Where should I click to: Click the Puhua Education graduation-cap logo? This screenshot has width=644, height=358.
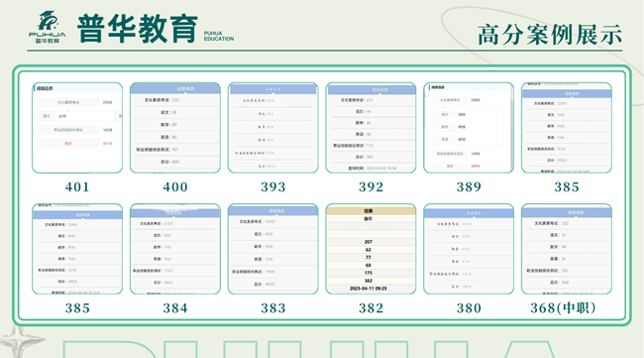click(x=48, y=27)
